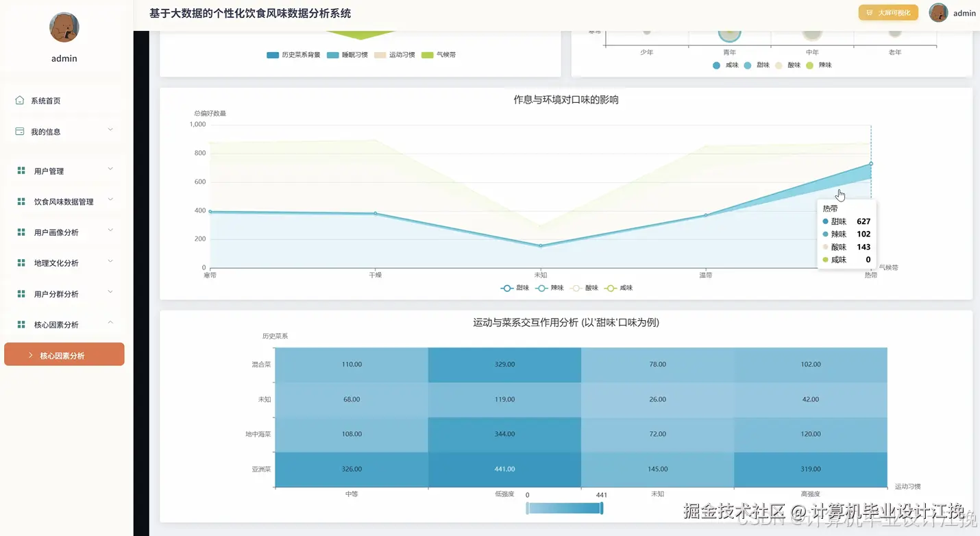Screen dimensions: 980x536
Task: Click the 未知 data point on line chart
Action: [540, 245]
